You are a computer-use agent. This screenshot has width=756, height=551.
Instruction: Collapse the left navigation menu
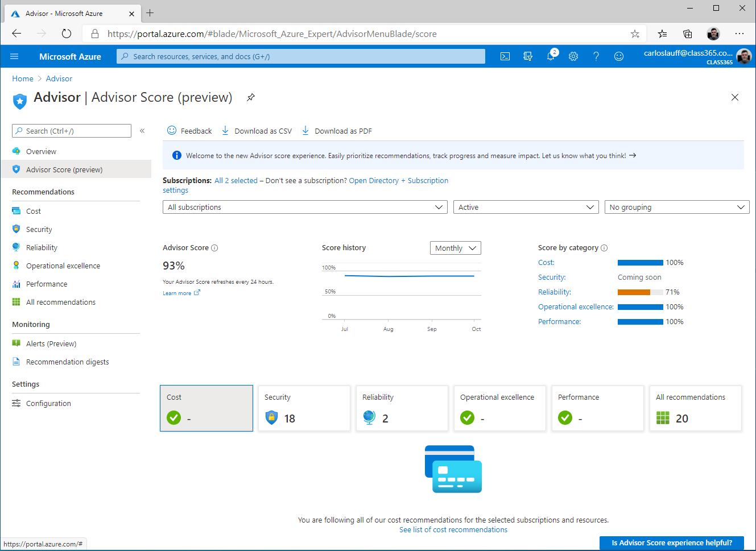pos(142,131)
